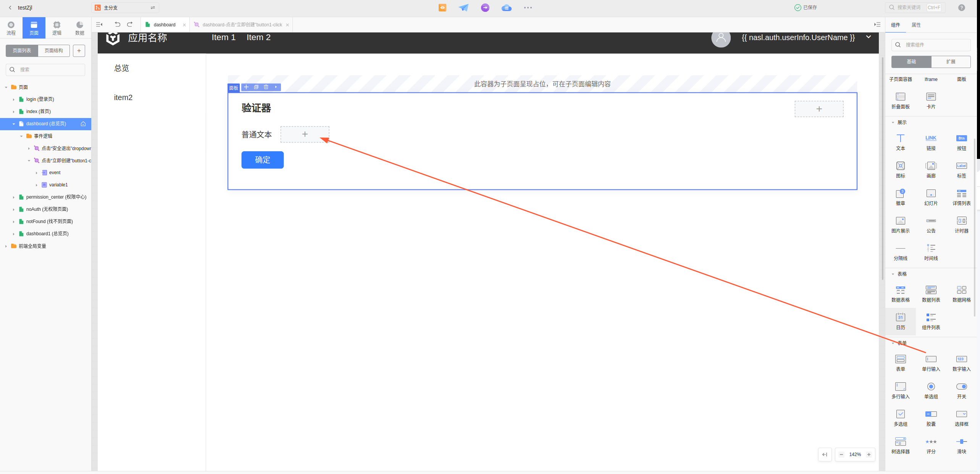
Task: Click the 搜索组件 search field
Action: click(x=931, y=45)
